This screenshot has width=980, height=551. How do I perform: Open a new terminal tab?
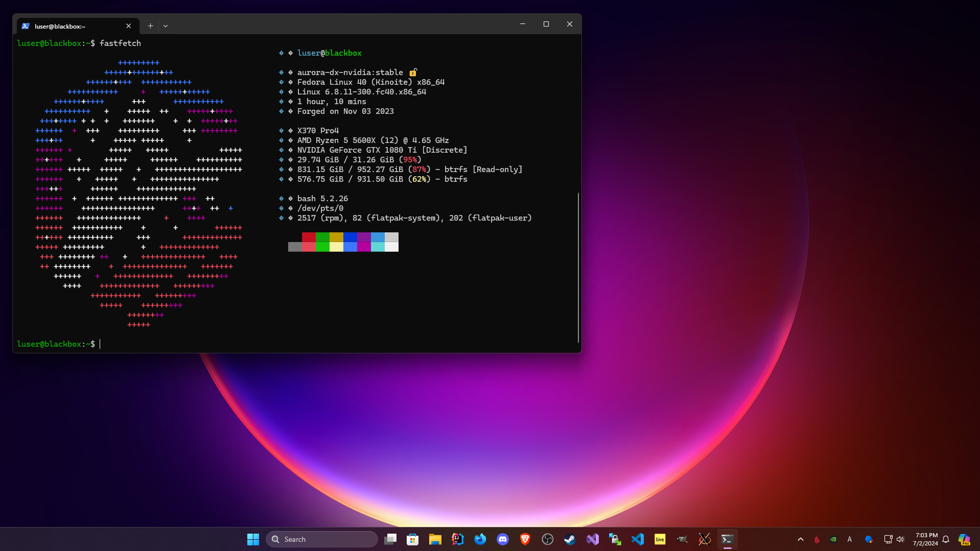point(150,26)
